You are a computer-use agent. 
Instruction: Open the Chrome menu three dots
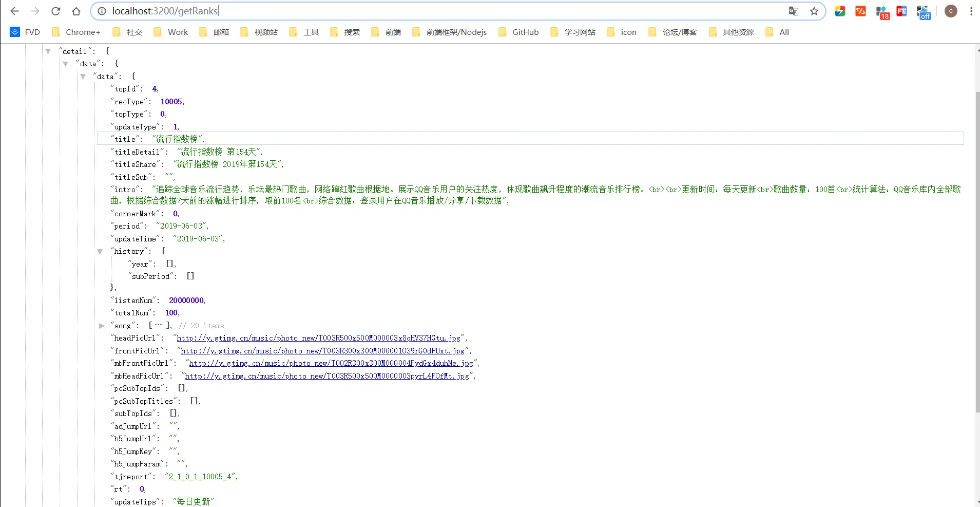pos(971,11)
